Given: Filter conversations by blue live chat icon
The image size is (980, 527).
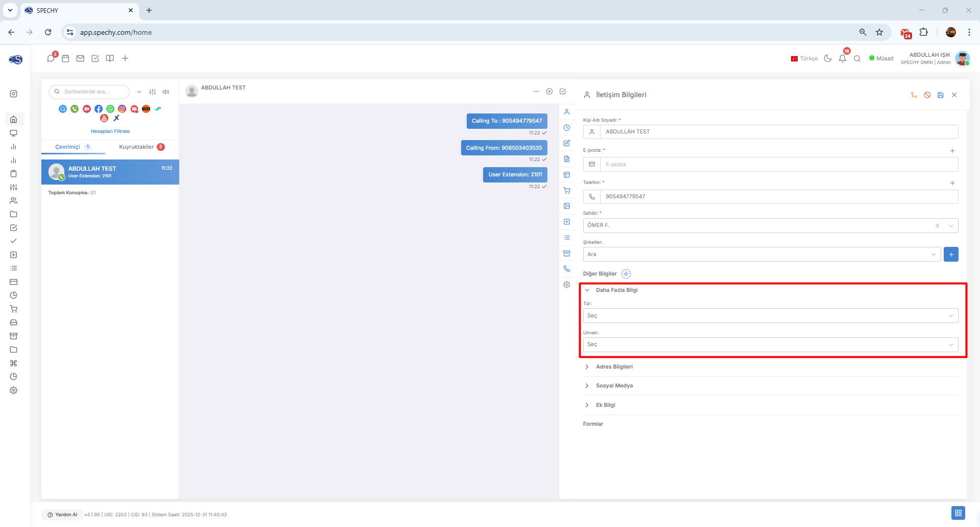Looking at the screenshot, I should coord(63,109).
